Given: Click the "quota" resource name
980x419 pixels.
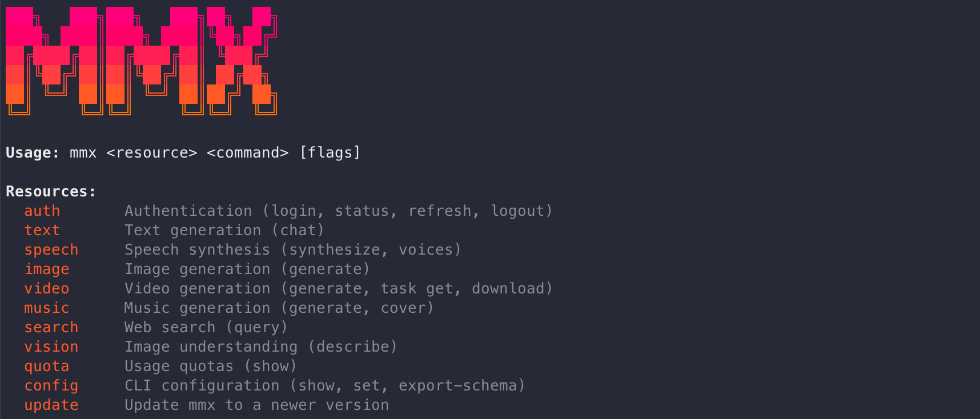Looking at the screenshot, I should click(x=46, y=366).
